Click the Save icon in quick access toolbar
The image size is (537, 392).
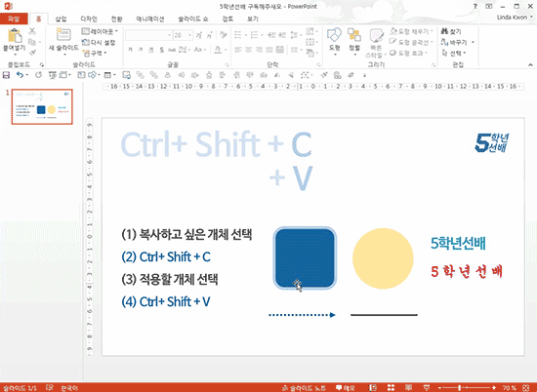(x=6, y=75)
